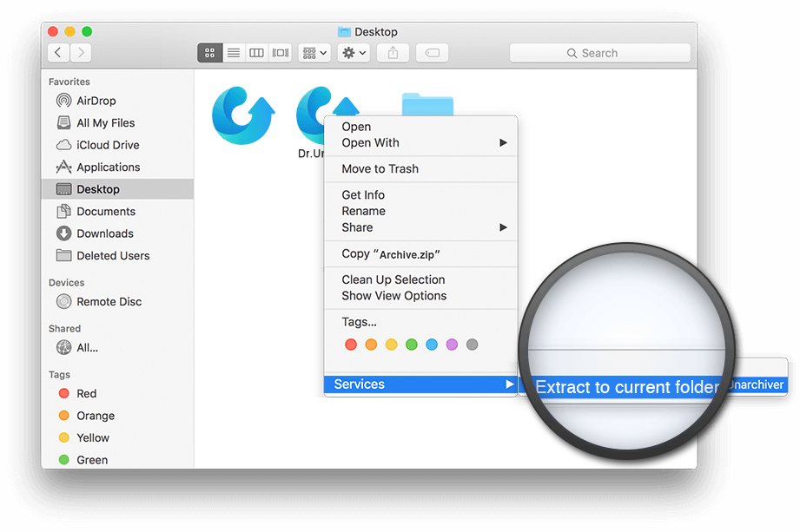
Task: Click the Edit Tags toolbar button
Action: pyautogui.click(x=433, y=53)
